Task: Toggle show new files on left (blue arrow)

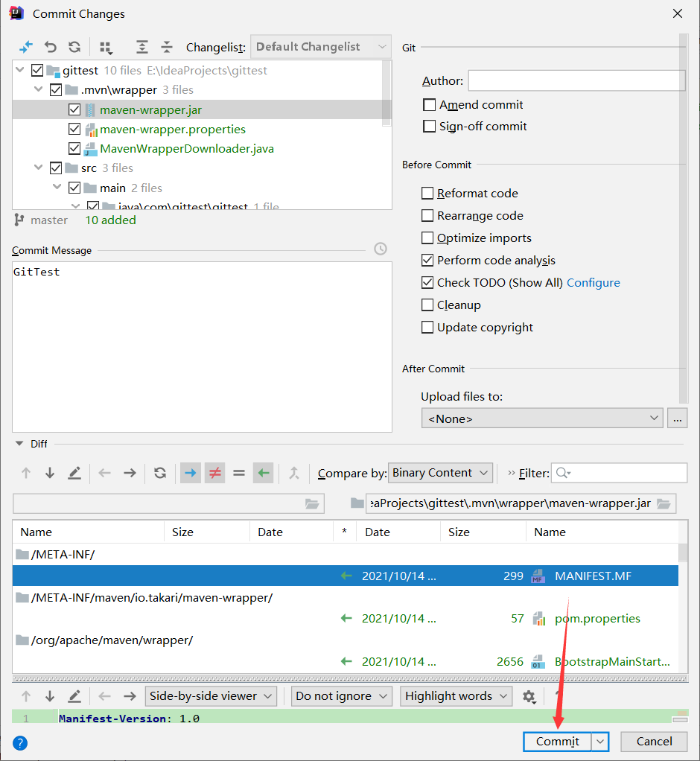Action: [x=191, y=473]
